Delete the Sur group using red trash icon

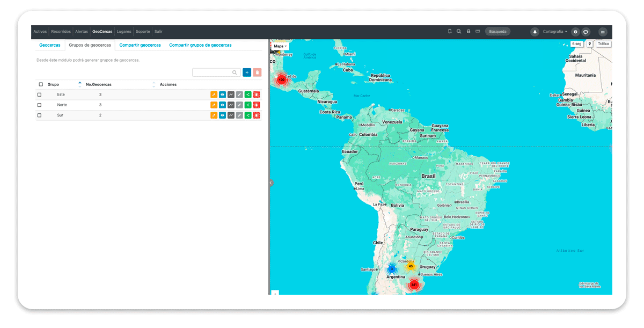[257, 115]
